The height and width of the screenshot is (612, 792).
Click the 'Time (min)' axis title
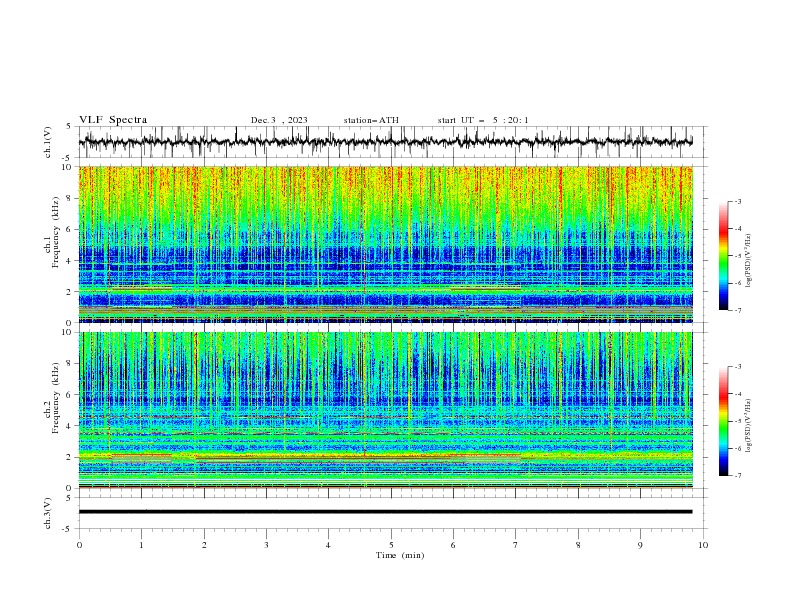400,555
